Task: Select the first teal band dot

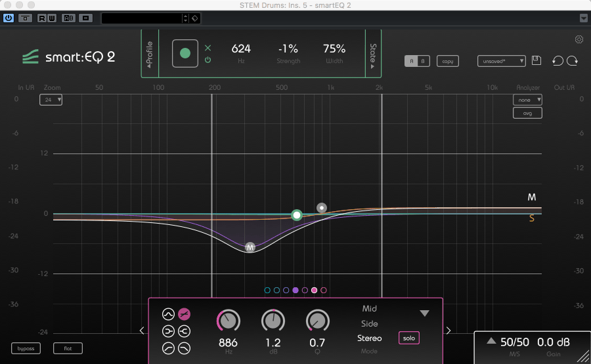Action: point(267,291)
